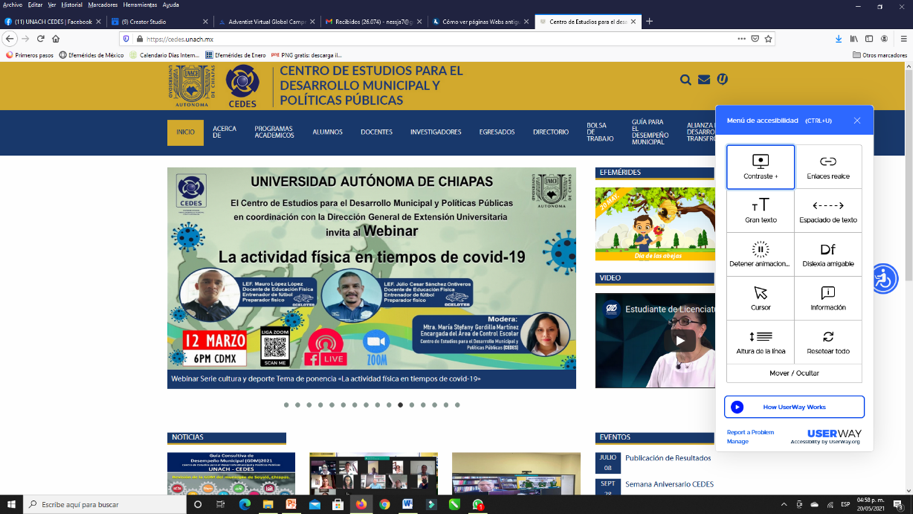This screenshot has height=514, width=913.
Task: Open the Manage link in UserWay panel
Action: point(737,441)
